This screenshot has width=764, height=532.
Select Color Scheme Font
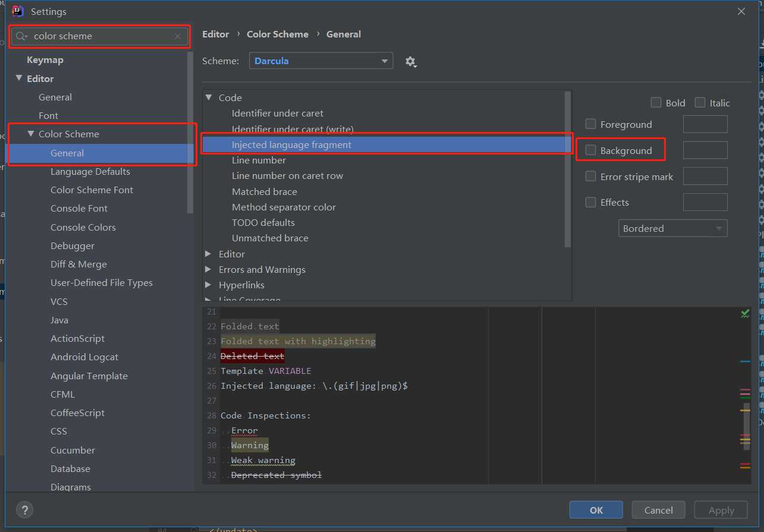[92, 190]
